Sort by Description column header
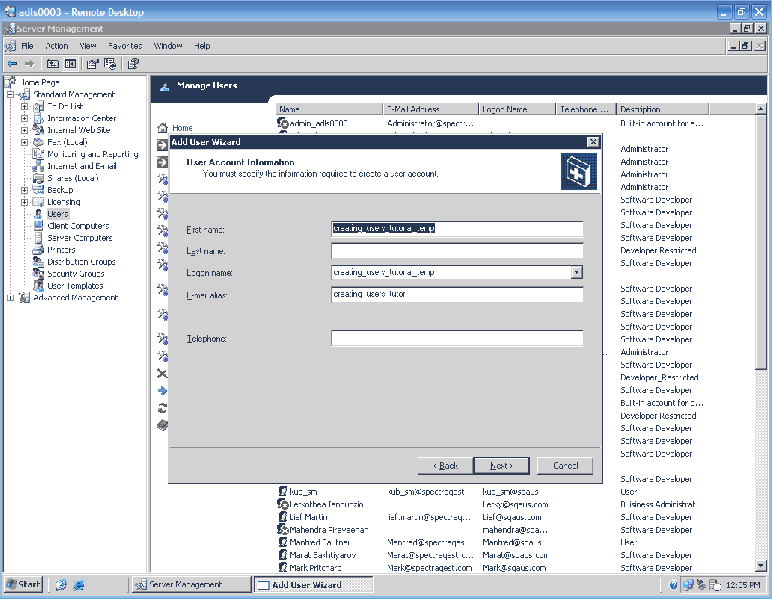772x599 pixels. (x=662, y=109)
